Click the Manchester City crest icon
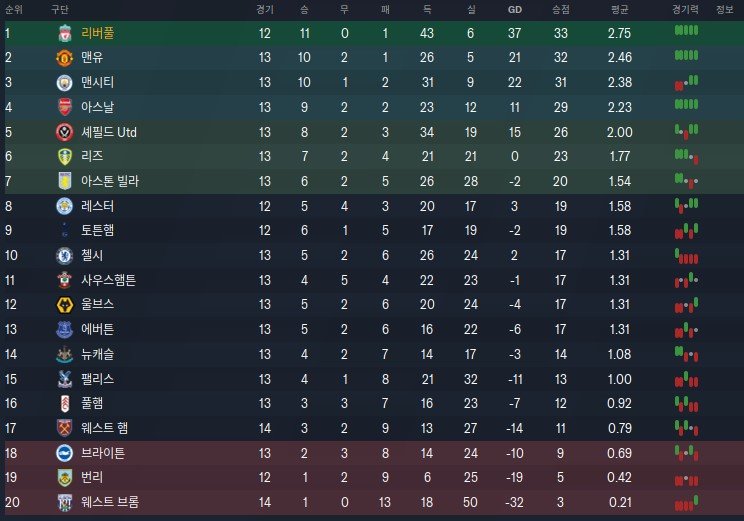 click(x=65, y=82)
